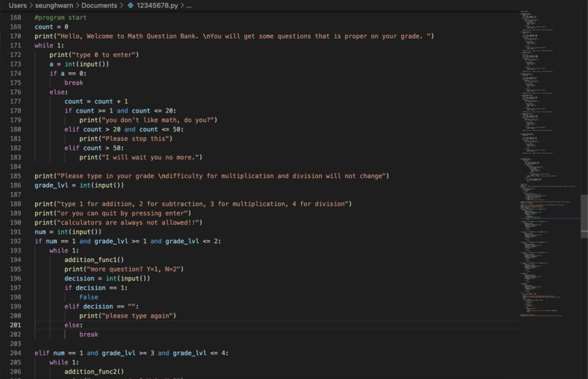Click 'please type again' print line
This screenshot has width=588, height=379.
(128, 316)
